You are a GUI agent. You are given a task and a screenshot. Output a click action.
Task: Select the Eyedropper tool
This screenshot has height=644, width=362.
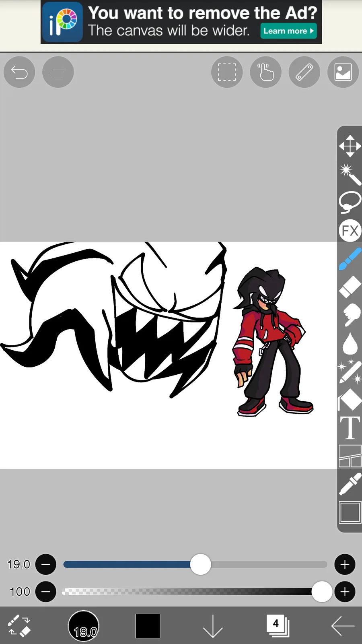(350, 484)
